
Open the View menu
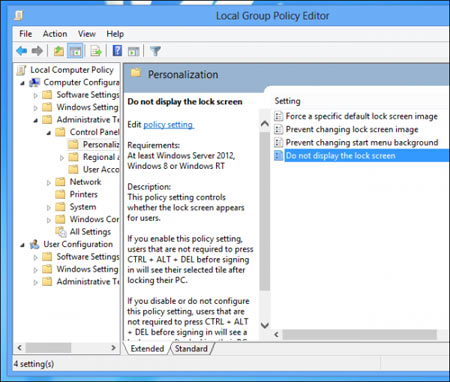tap(87, 34)
